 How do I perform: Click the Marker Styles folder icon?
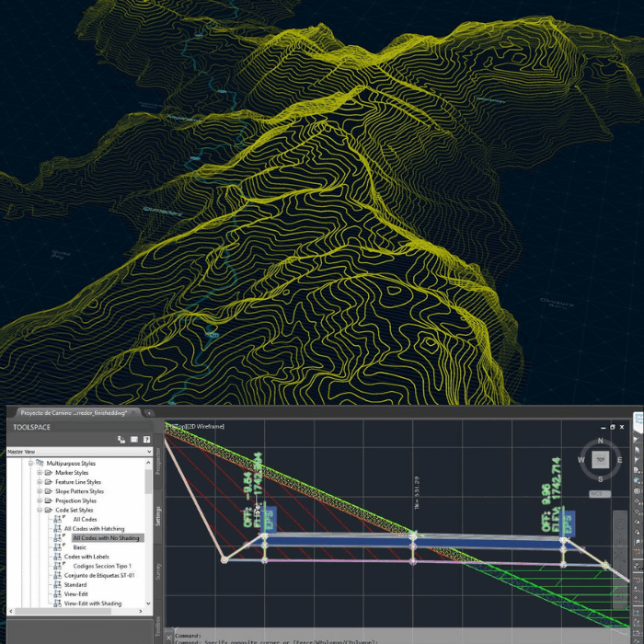[x=49, y=472]
